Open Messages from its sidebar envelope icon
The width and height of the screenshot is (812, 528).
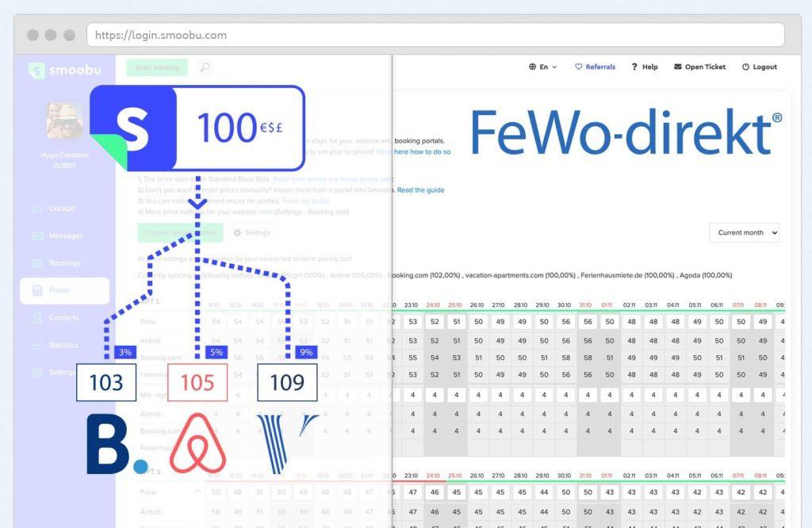[x=37, y=236]
